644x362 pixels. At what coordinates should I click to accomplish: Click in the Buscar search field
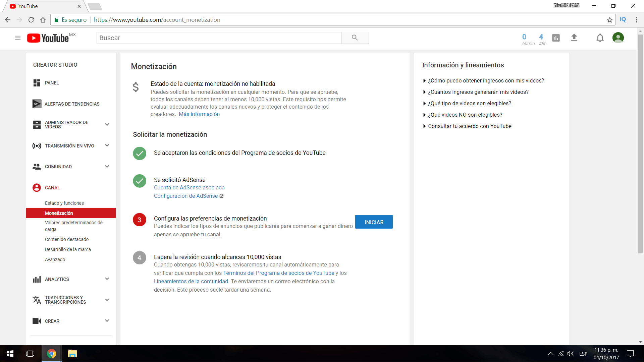pyautogui.click(x=219, y=38)
